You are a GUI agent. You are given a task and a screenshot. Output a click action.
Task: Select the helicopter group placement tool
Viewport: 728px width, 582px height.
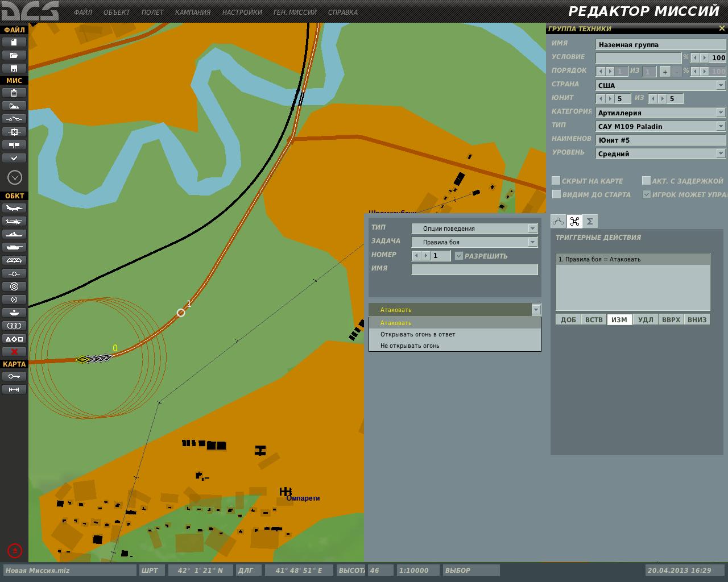(14, 221)
